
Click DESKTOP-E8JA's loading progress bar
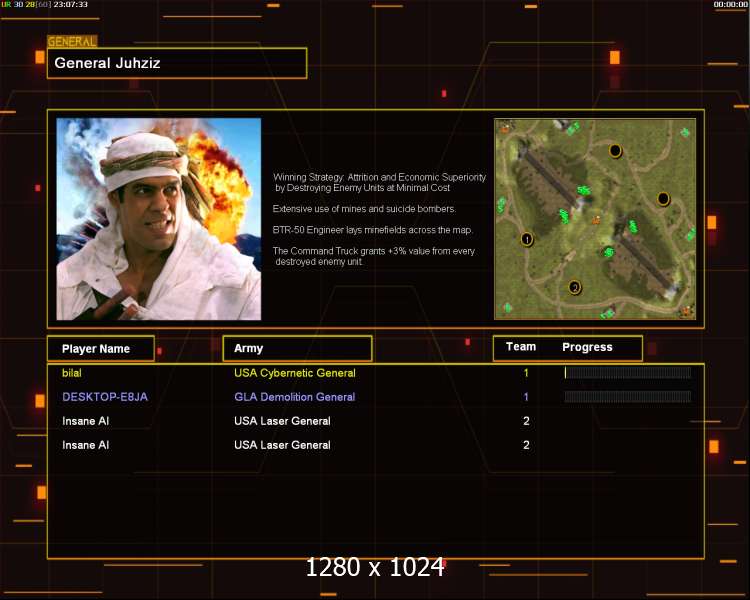click(628, 397)
